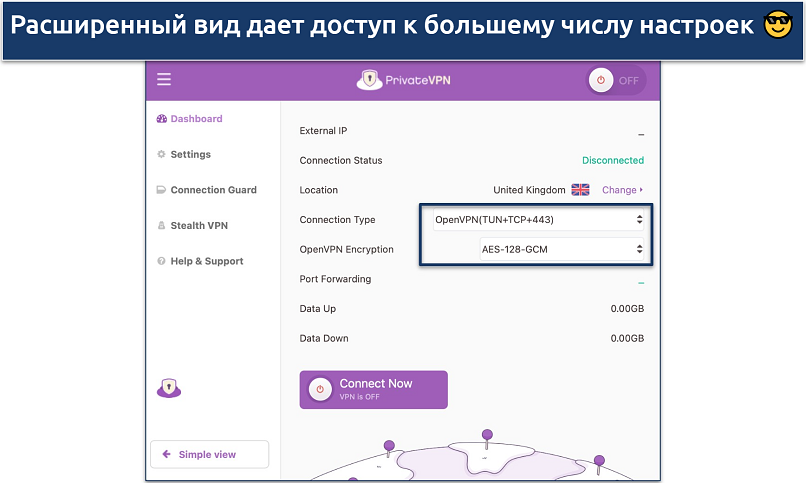Switch to Simple view
Viewport: 806px width, 483px height.
(209, 454)
